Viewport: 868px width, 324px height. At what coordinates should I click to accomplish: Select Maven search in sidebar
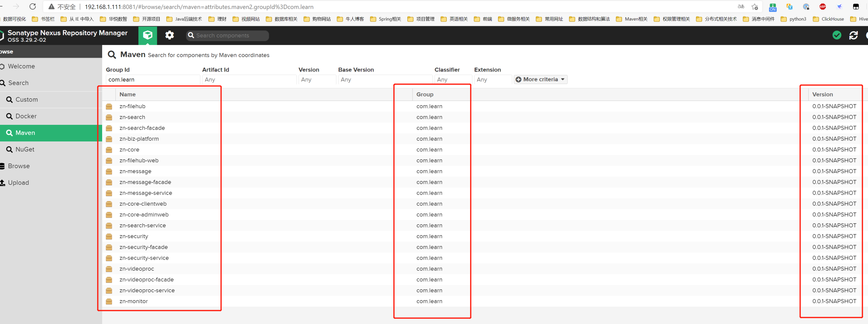[x=51, y=133]
